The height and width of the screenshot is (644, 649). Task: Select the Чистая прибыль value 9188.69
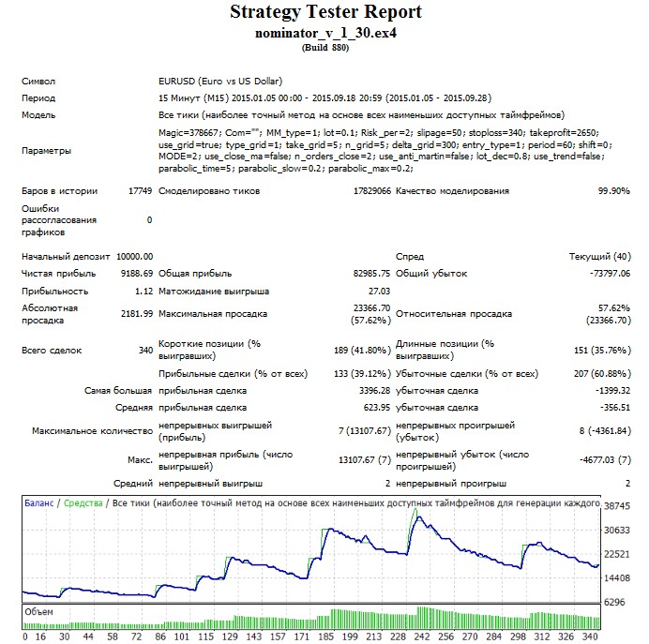(137, 274)
